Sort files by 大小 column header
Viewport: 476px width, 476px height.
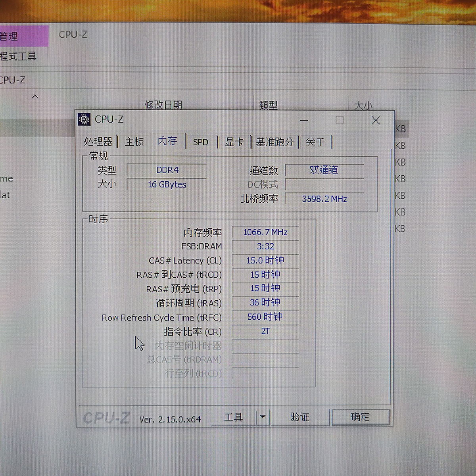[363, 106]
